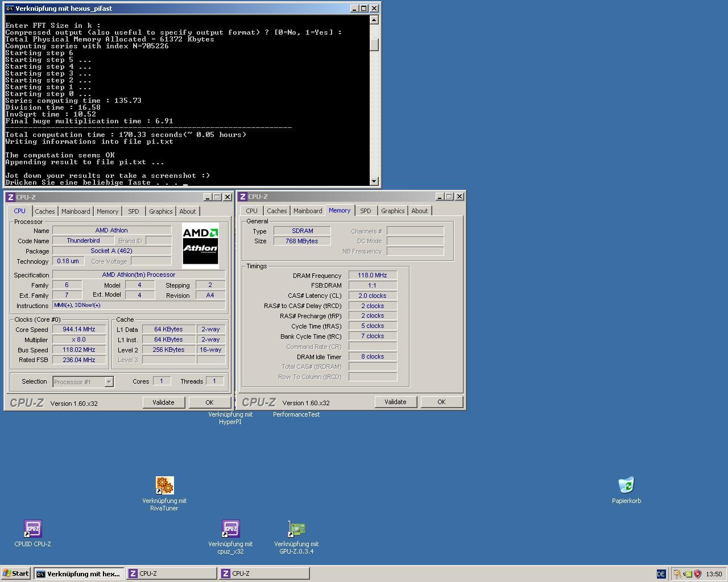Click the Cycle Time (tRAS) value 5 clocks
Image resolution: width=728 pixels, height=582 pixels.
click(x=373, y=326)
